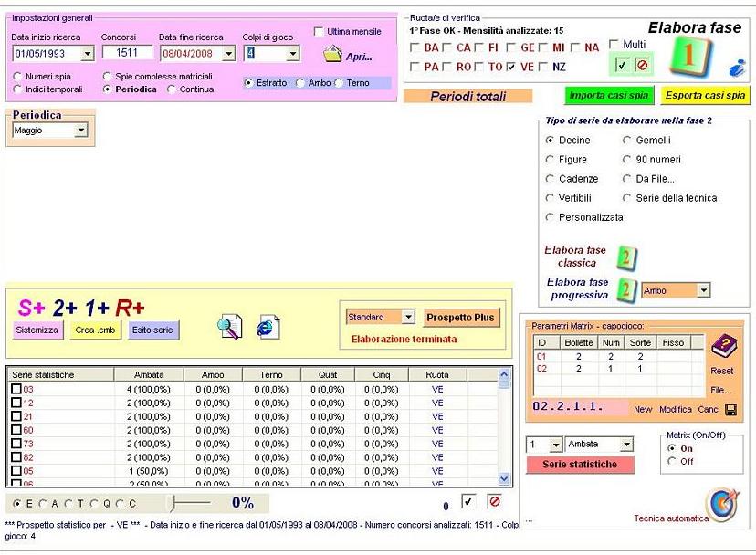The width and height of the screenshot is (756, 555).
Task: Click the green Elabora fase 1 icon
Action: click(x=689, y=56)
